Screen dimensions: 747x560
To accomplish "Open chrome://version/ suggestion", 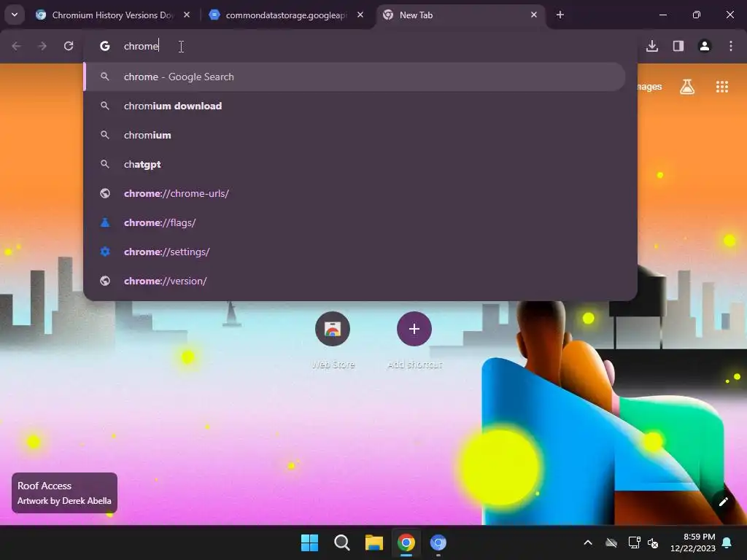I will [355, 281].
